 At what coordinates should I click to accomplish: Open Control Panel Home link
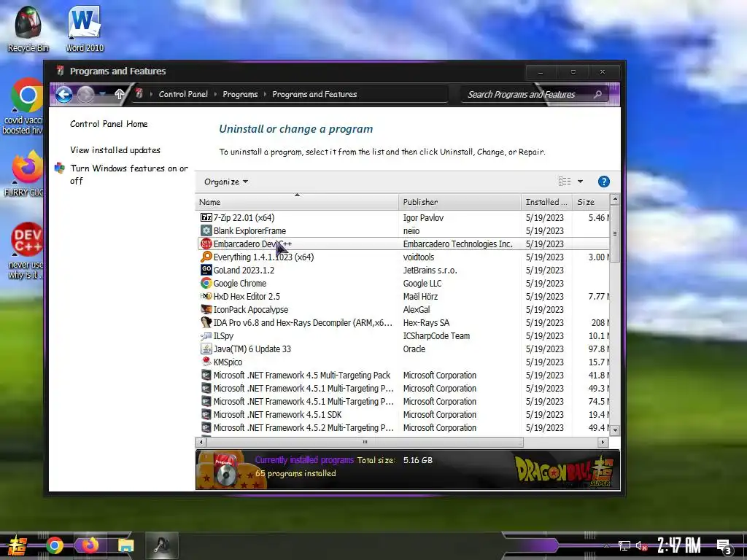click(109, 124)
